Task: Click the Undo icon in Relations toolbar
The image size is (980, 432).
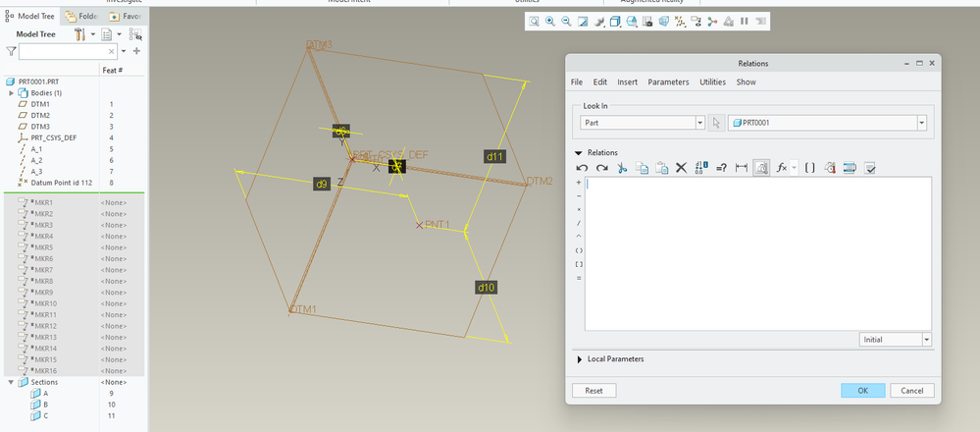Action: click(582, 168)
